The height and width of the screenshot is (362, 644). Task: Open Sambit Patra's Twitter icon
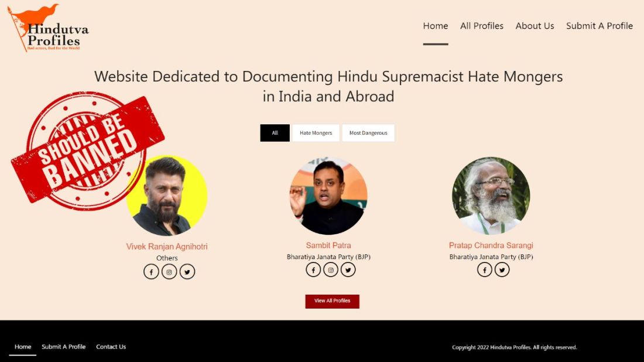point(348,270)
